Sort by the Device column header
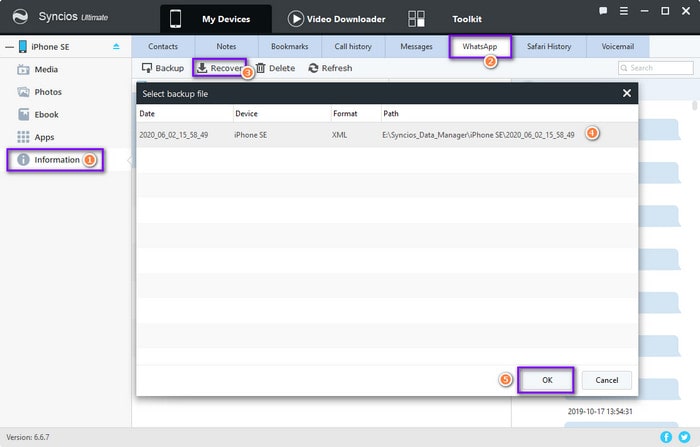 click(282, 113)
